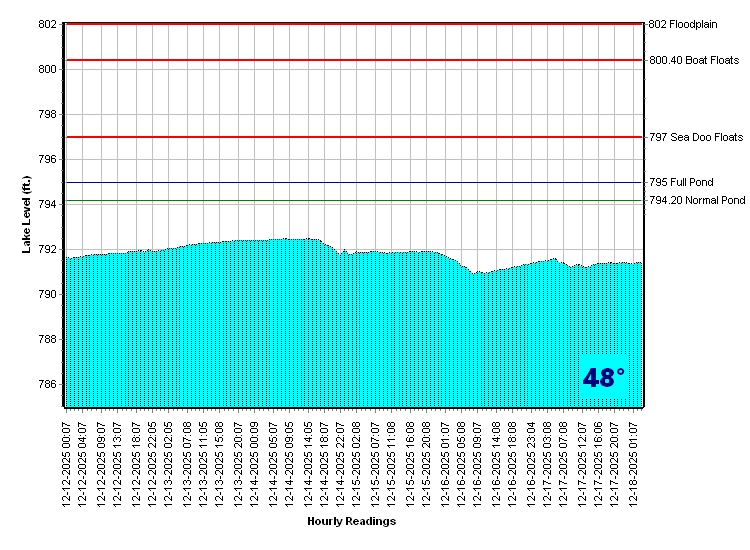Click the blue Full Pond threshold line
750x550 pixels.
pyautogui.click(x=350, y=183)
